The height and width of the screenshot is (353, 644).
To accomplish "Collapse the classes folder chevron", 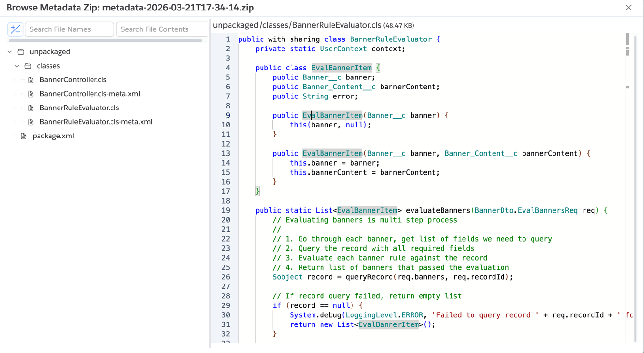I will pos(17,66).
